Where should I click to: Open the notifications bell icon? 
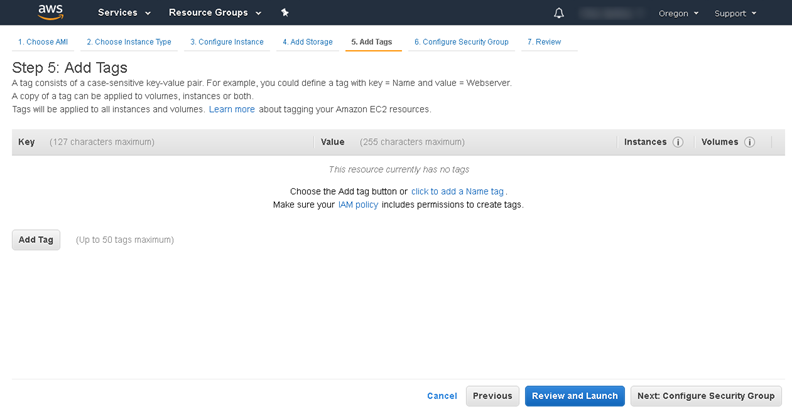coord(559,13)
